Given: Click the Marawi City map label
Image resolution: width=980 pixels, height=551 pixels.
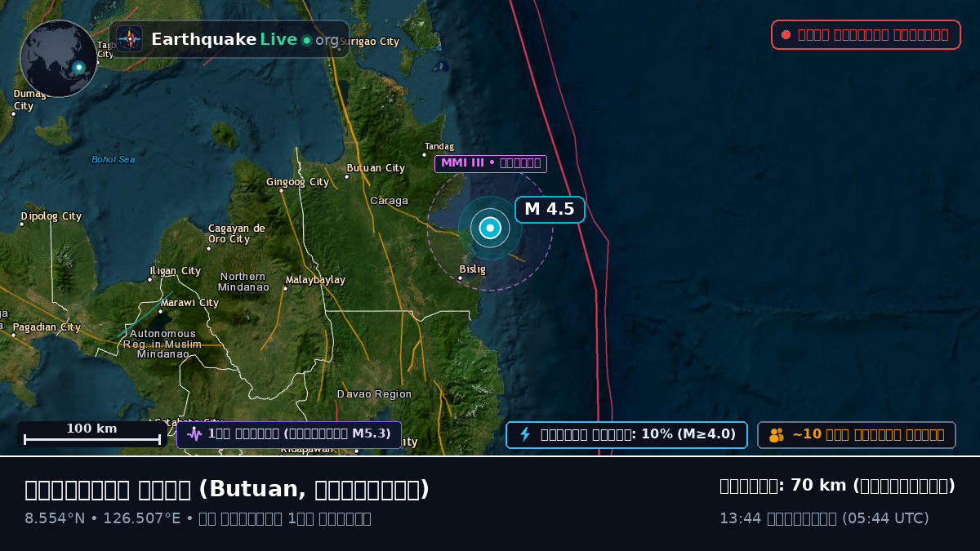Looking at the screenshot, I should point(189,303).
